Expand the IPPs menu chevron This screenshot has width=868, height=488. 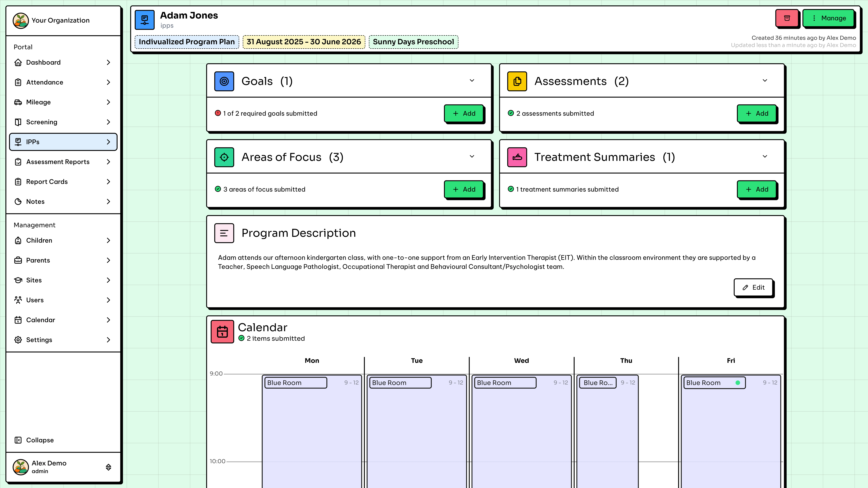tap(108, 142)
